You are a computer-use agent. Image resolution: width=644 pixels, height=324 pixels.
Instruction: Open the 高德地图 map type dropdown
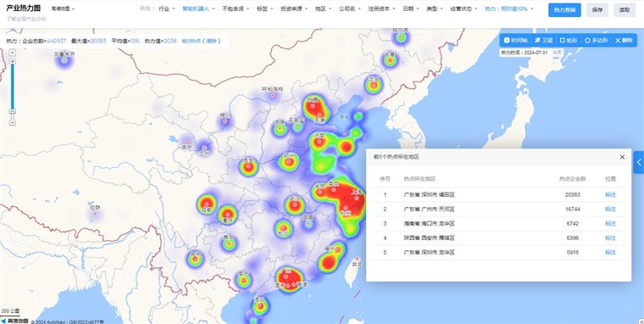(x=63, y=8)
